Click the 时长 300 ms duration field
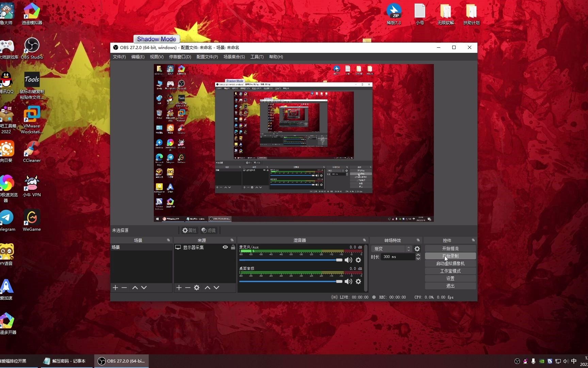This screenshot has height=368, width=588. (398, 257)
